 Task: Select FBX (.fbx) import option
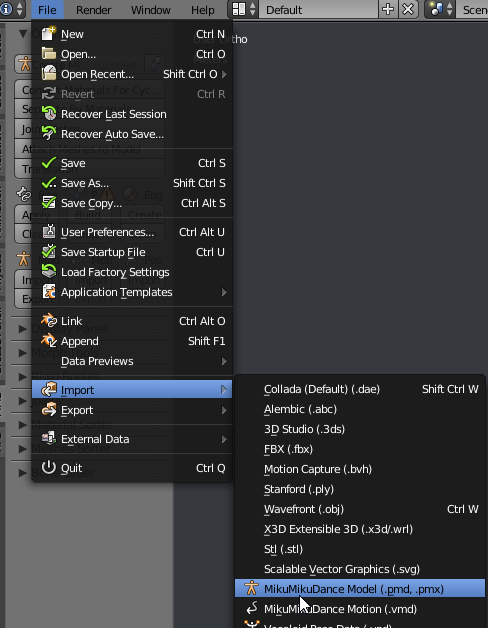(360, 449)
